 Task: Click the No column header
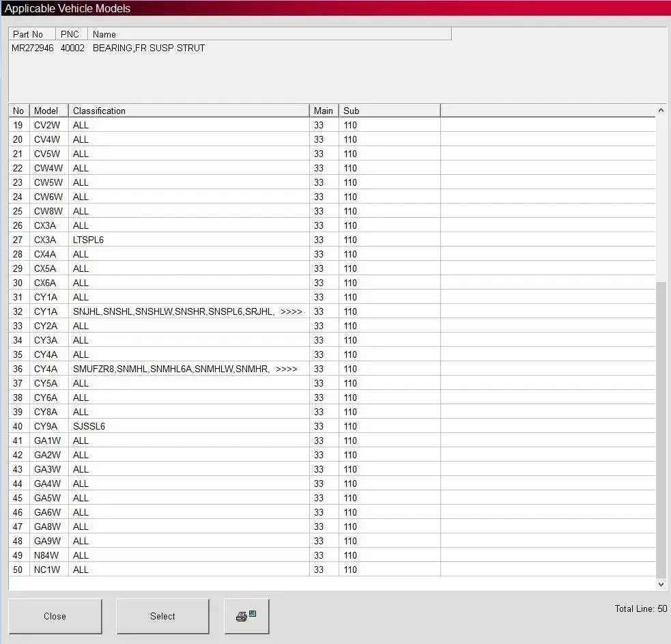pos(19,111)
